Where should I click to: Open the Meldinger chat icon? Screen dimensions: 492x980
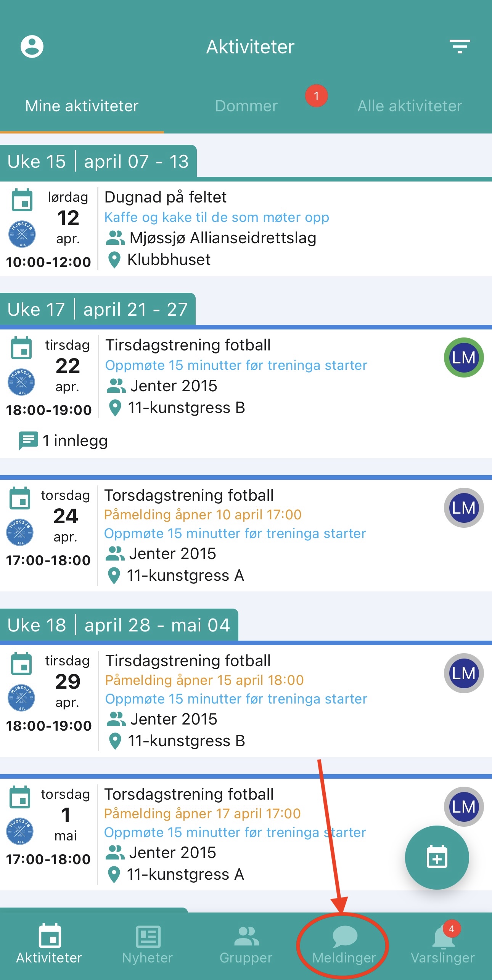pyautogui.click(x=344, y=937)
